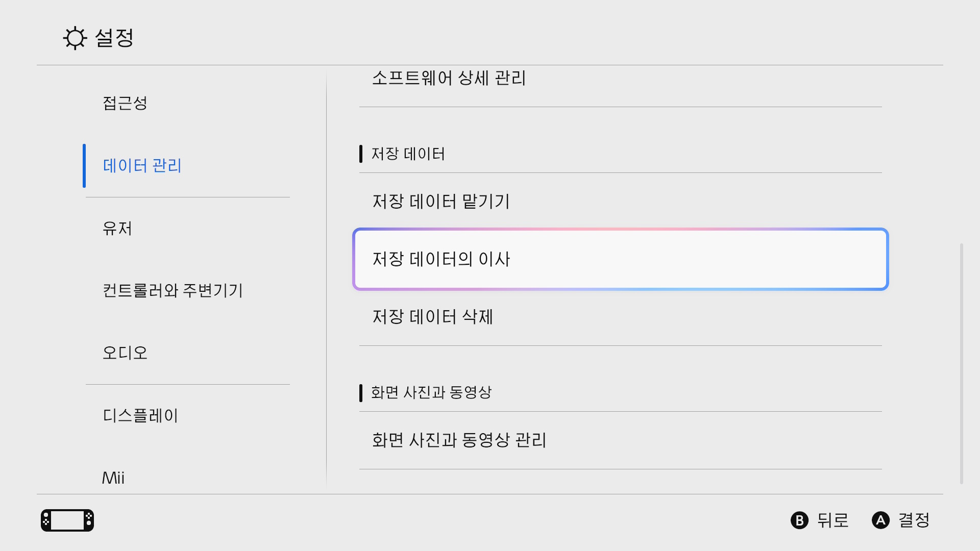Click the A button glyph next to 결정
Viewport: 980px width, 551px height.
880,521
